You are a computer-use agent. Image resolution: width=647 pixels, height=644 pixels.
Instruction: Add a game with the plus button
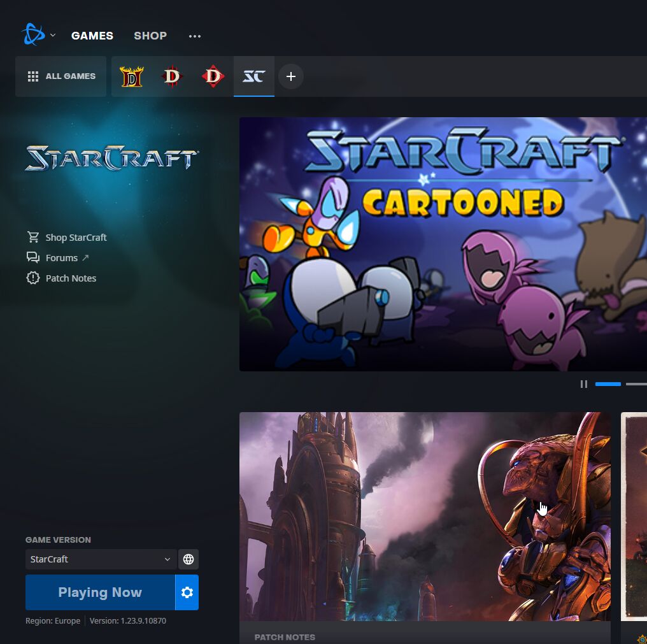[291, 76]
